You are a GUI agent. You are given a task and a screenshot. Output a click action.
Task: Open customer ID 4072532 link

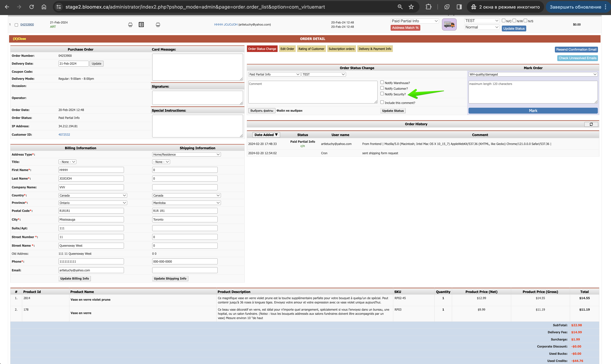64,135
